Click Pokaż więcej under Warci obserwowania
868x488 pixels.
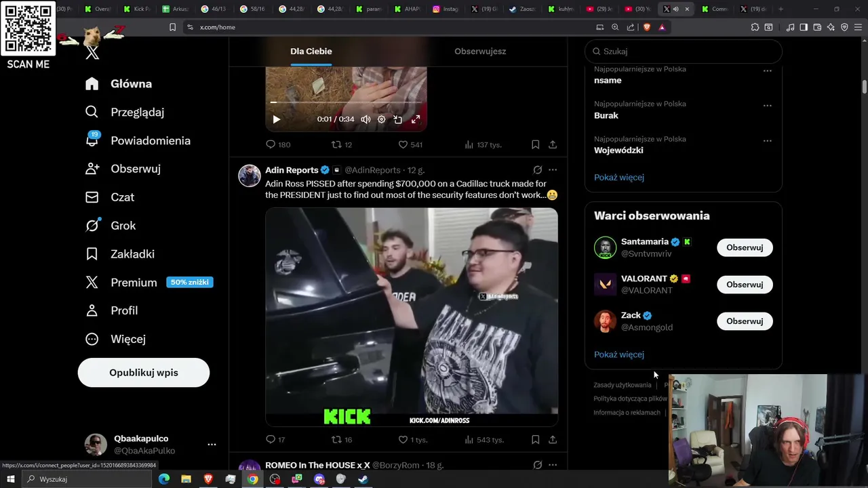click(619, 354)
